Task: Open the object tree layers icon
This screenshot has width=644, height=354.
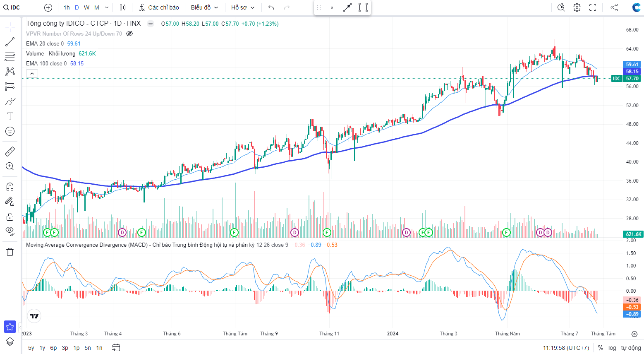Action: [x=10, y=342]
